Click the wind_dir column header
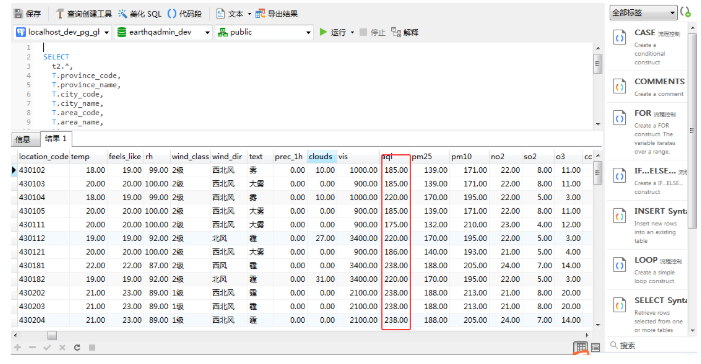The image size is (701, 364). tap(229, 157)
